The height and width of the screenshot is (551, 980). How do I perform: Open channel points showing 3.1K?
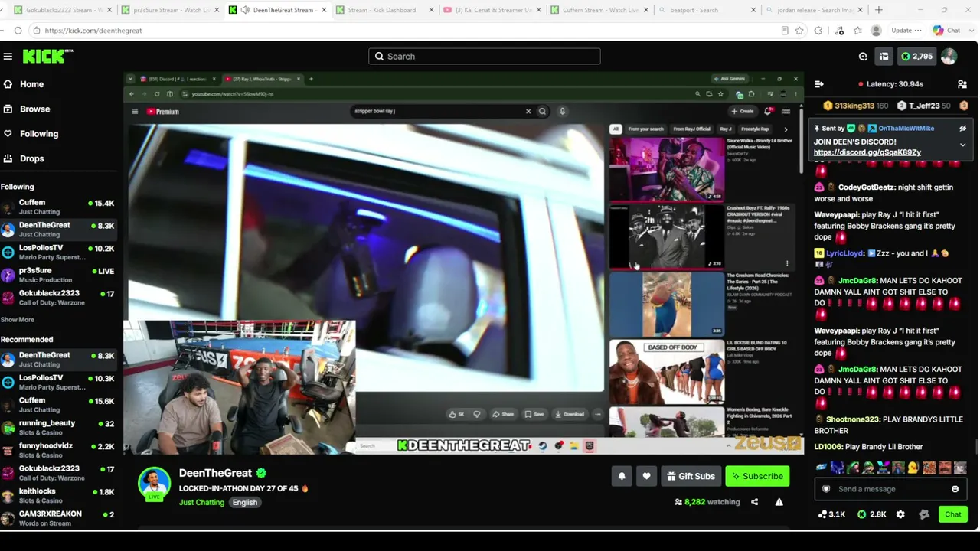click(831, 514)
